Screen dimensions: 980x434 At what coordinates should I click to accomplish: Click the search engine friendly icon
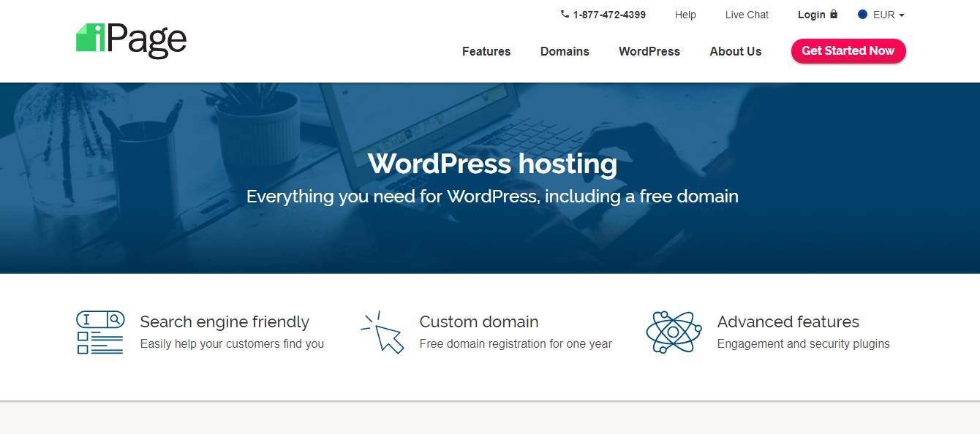click(100, 332)
